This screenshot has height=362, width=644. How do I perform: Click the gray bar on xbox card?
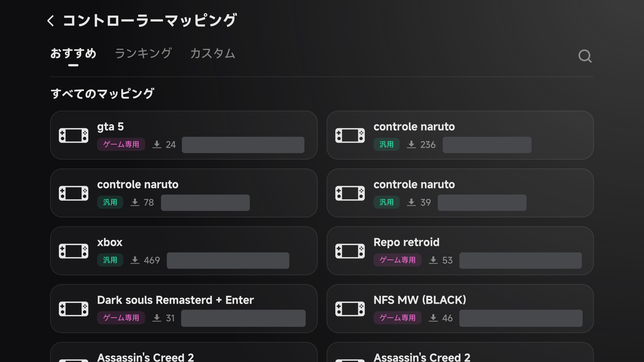(x=228, y=260)
